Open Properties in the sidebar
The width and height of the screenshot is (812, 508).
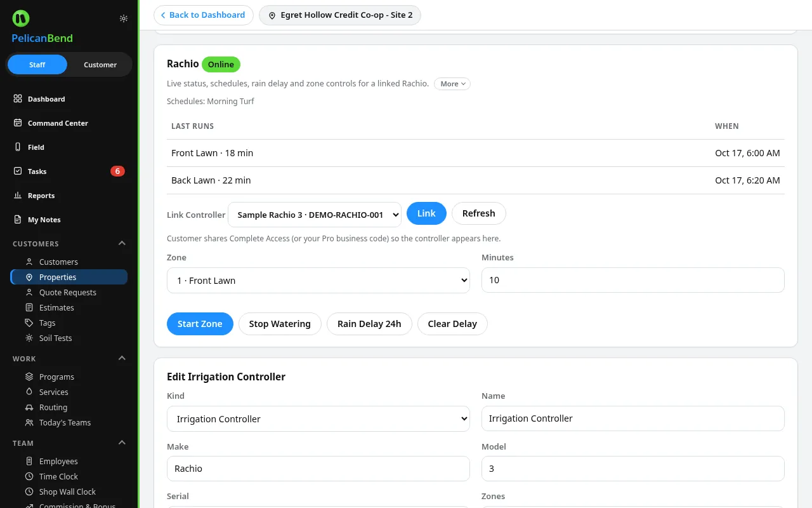click(x=69, y=277)
